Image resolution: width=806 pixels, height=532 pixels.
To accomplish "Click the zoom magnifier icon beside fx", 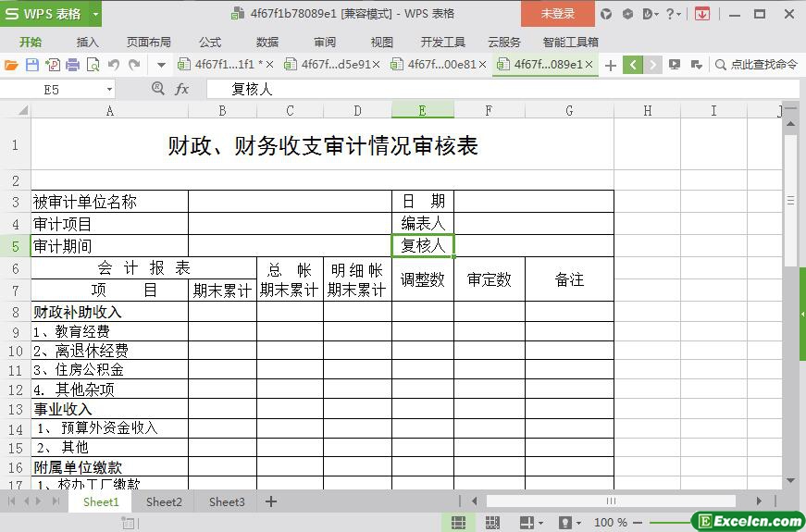I will 158,89.
